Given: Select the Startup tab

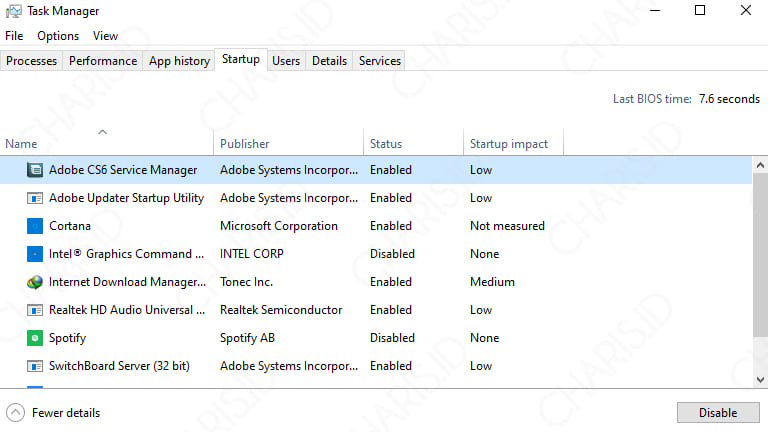Looking at the screenshot, I should [240, 59].
